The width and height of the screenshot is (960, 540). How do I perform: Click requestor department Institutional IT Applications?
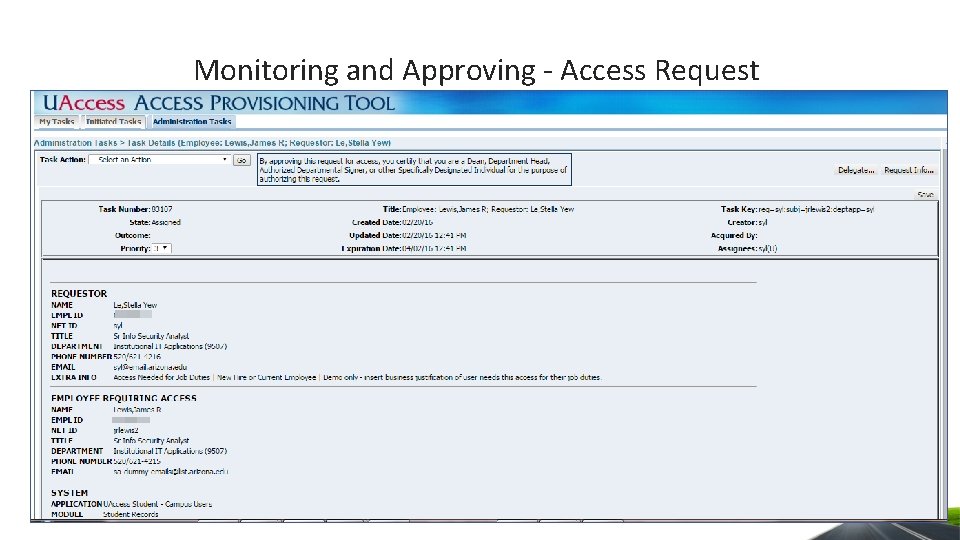pos(170,346)
